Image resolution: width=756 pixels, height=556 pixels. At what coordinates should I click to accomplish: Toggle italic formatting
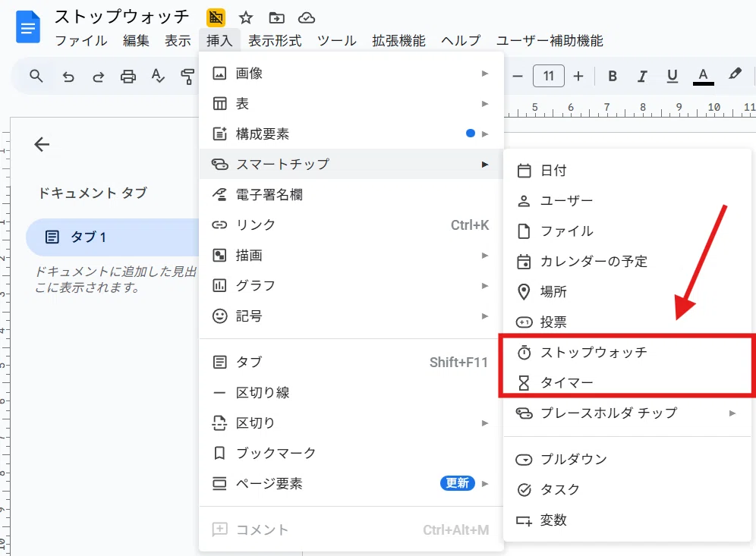(x=641, y=76)
